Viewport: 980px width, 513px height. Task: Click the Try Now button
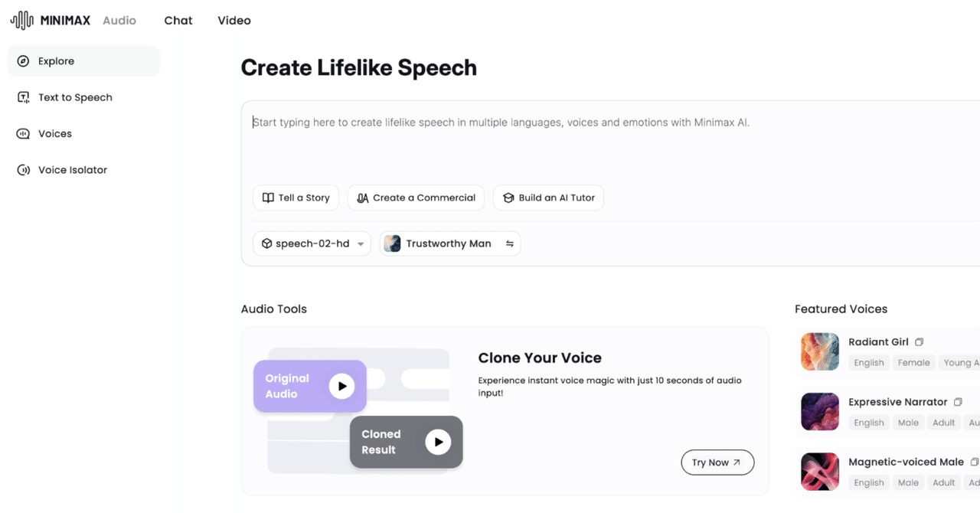(x=717, y=462)
